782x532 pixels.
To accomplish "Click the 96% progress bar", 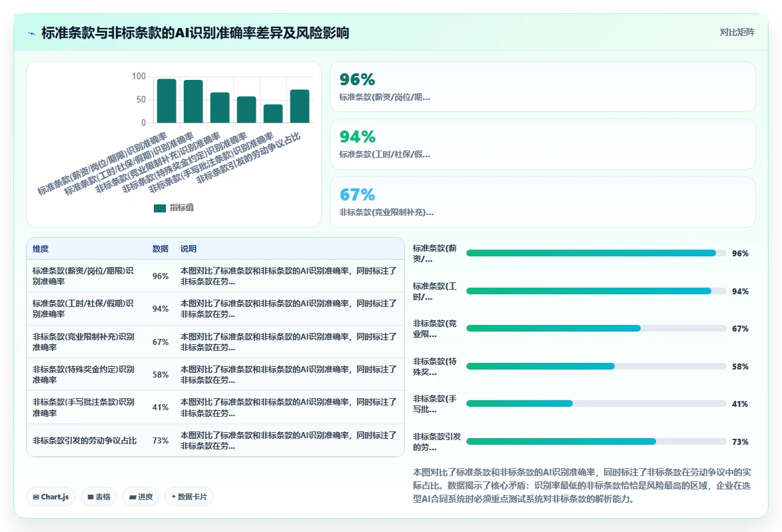I will 596,253.
